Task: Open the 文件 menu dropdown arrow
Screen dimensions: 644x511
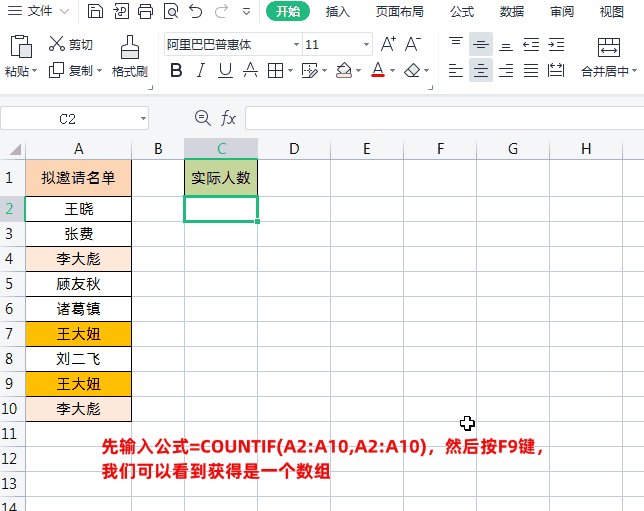Action: pyautogui.click(x=64, y=12)
